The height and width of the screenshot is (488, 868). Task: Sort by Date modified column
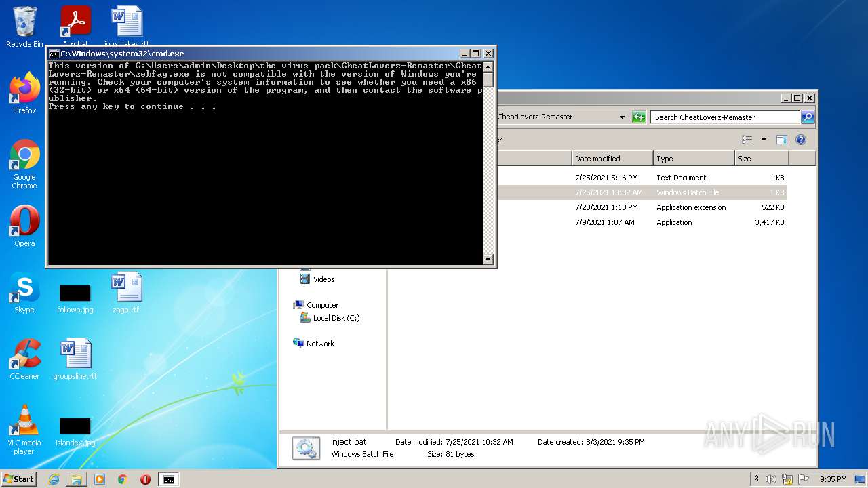612,159
